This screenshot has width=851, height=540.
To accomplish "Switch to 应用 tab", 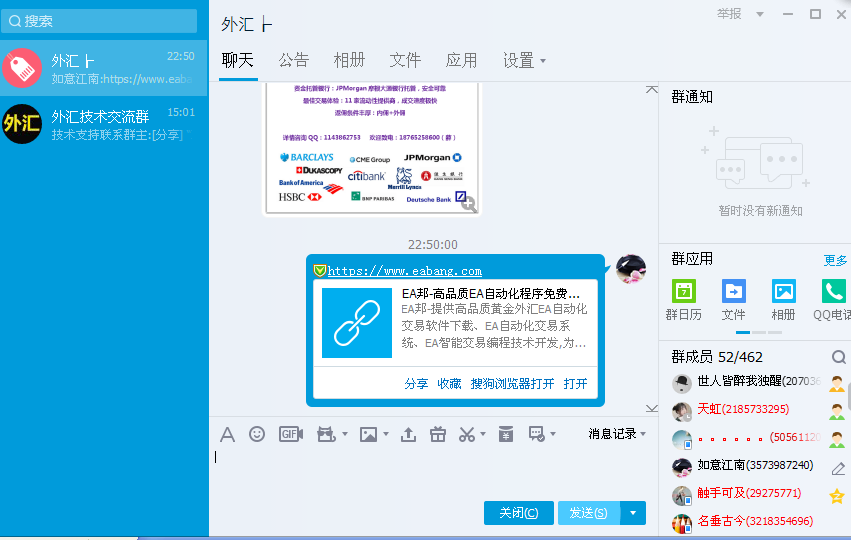I will click(x=461, y=60).
